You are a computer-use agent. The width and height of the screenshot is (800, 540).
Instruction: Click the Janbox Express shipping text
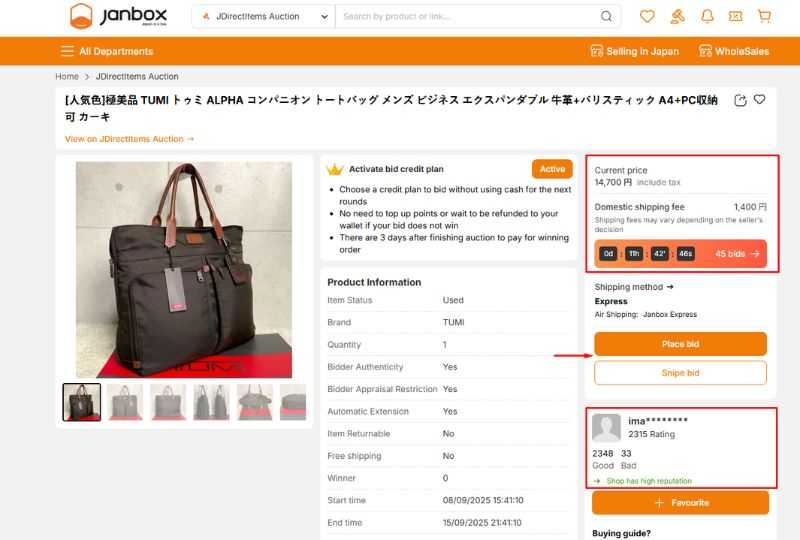coord(669,314)
